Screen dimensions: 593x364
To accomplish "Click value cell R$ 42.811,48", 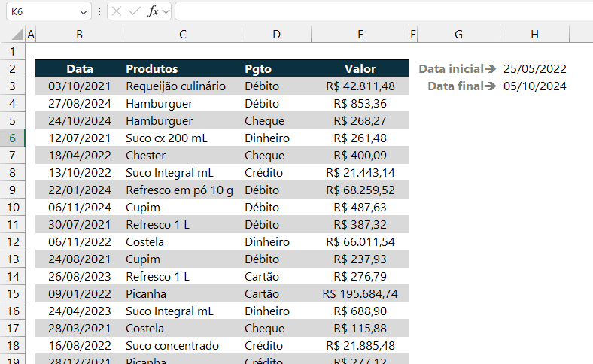I will tap(360, 86).
